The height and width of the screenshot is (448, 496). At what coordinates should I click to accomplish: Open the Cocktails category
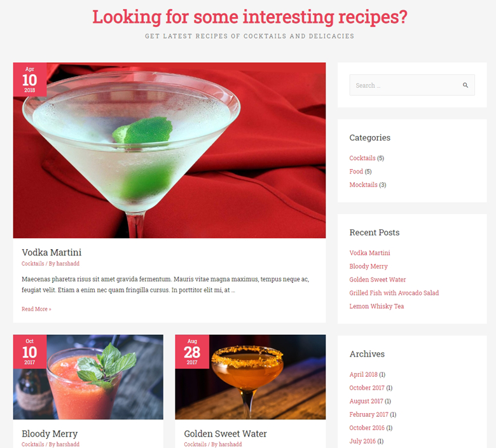(362, 158)
